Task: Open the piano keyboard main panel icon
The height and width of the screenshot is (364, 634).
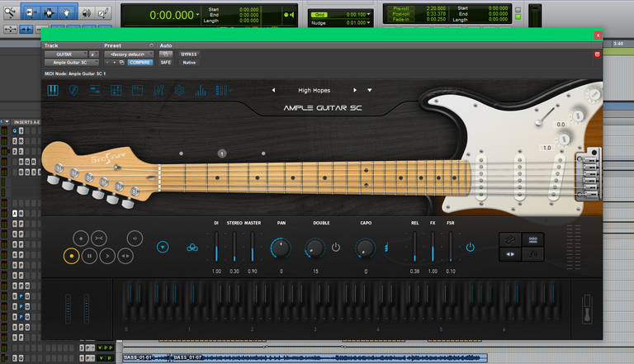Action: [53, 90]
